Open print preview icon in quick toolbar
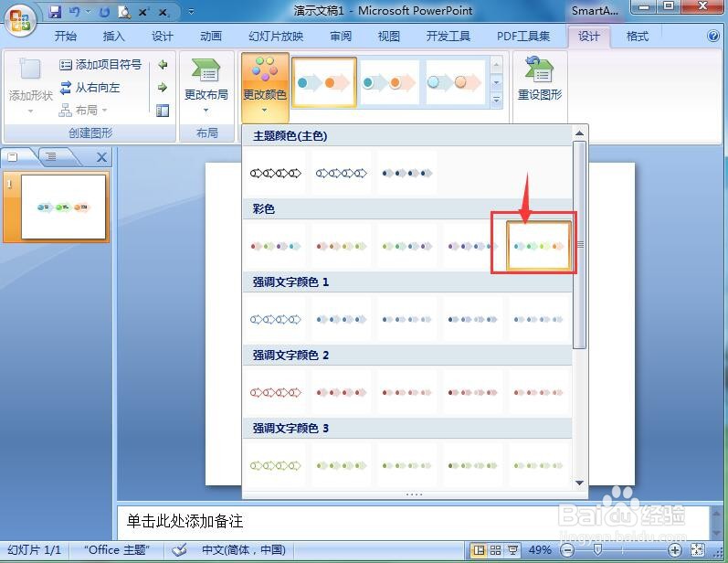Image resolution: width=728 pixels, height=563 pixels. [124, 12]
